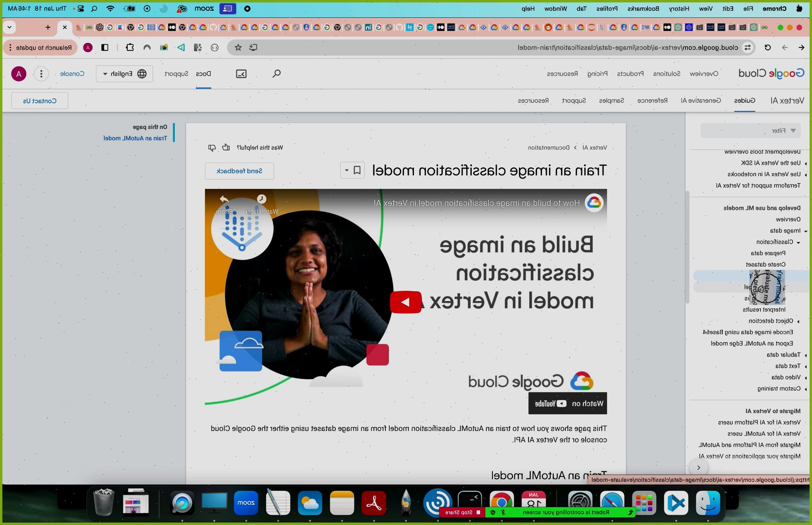812x525 pixels.
Task: Play the YouTube video with the red play button
Action: pyautogui.click(x=406, y=302)
